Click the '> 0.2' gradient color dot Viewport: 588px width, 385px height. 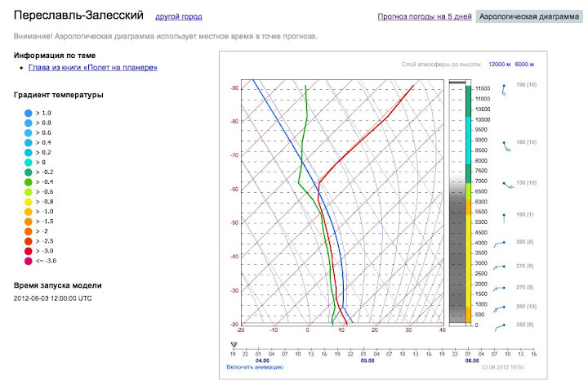(28, 152)
